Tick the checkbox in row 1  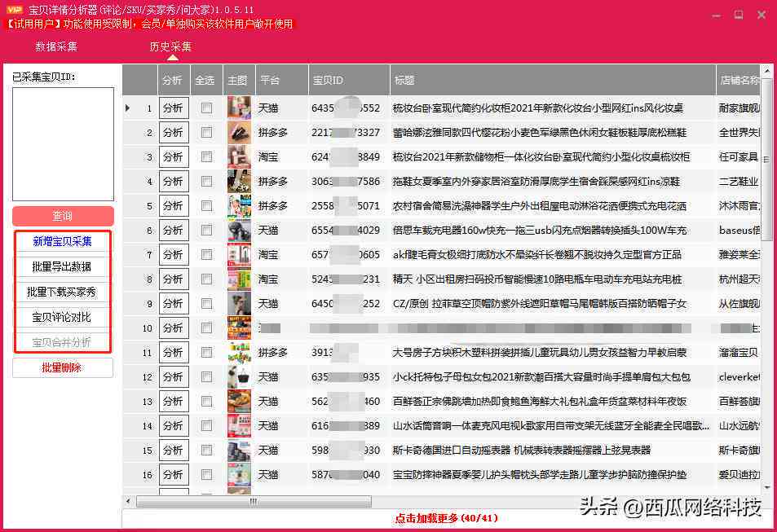206,108
